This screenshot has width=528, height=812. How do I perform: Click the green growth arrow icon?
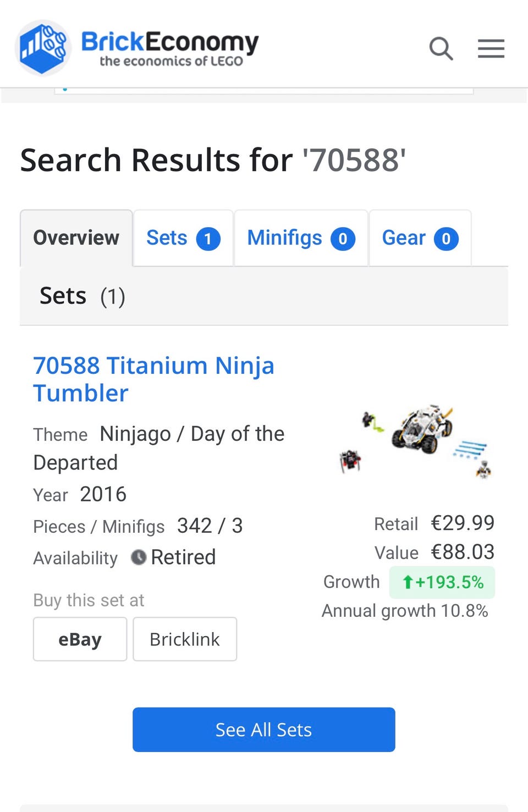408,582
